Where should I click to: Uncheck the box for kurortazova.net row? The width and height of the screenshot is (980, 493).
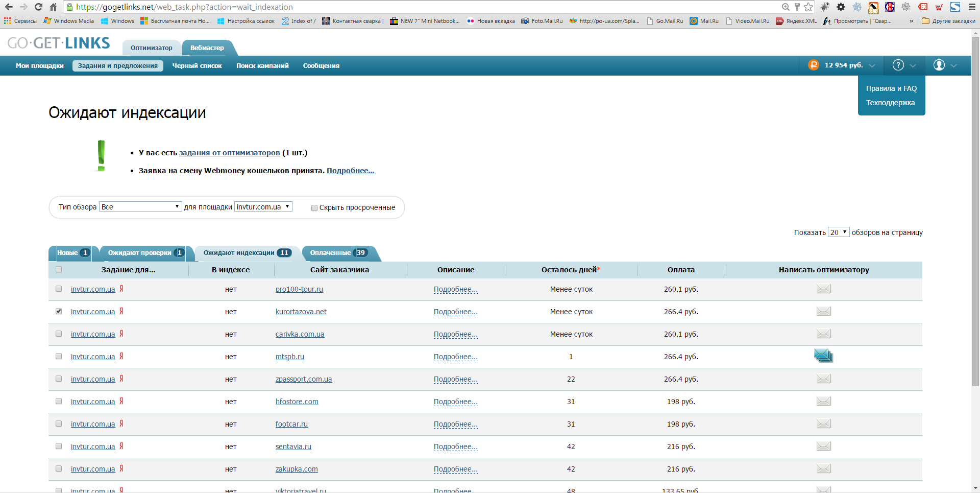coord(59,311)
